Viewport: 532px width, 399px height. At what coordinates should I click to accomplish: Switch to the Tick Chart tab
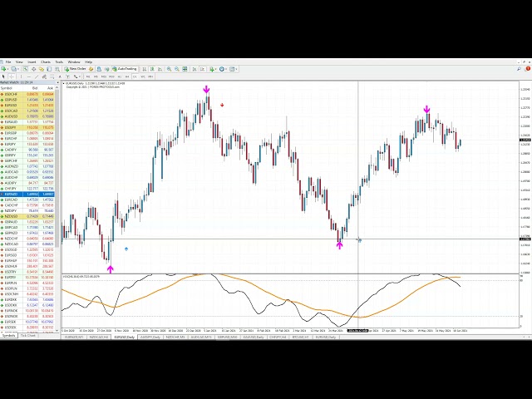pos(28,336)
